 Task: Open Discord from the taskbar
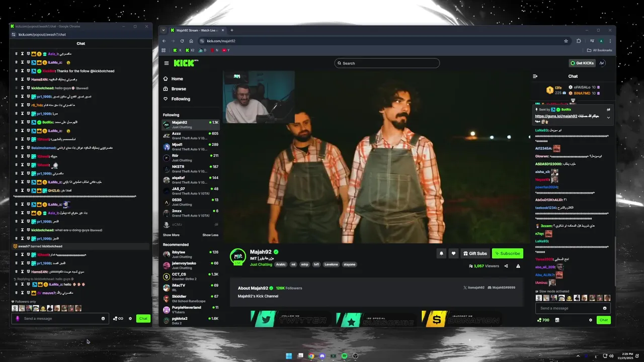tap(322, 356)
